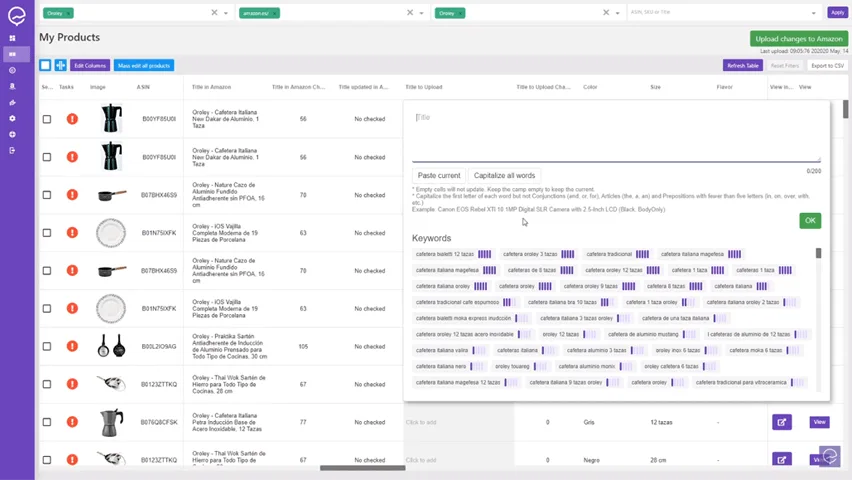Click the Color column header
852x480 pixels.
[x=590, y=87]
